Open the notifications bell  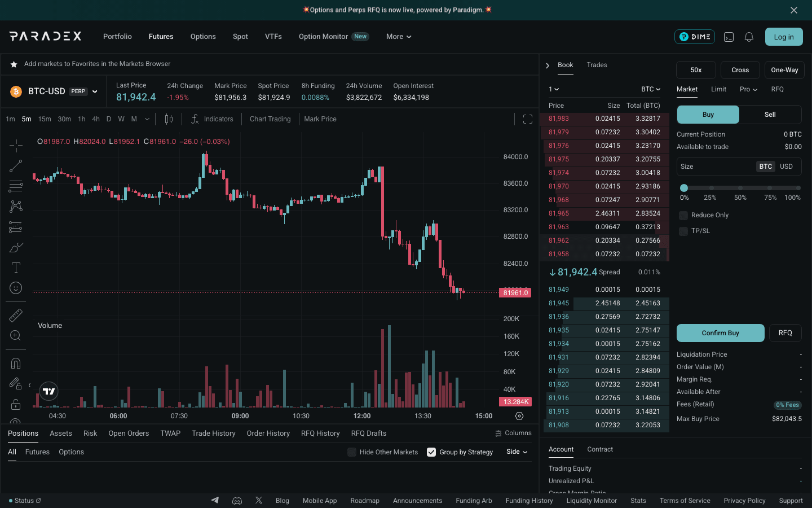[x=749, y=37]
